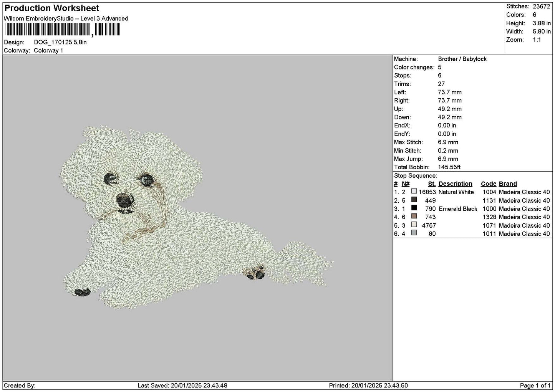Click the 'Stop Sequence:' label

pyautogui.click(x=416, y=176)
